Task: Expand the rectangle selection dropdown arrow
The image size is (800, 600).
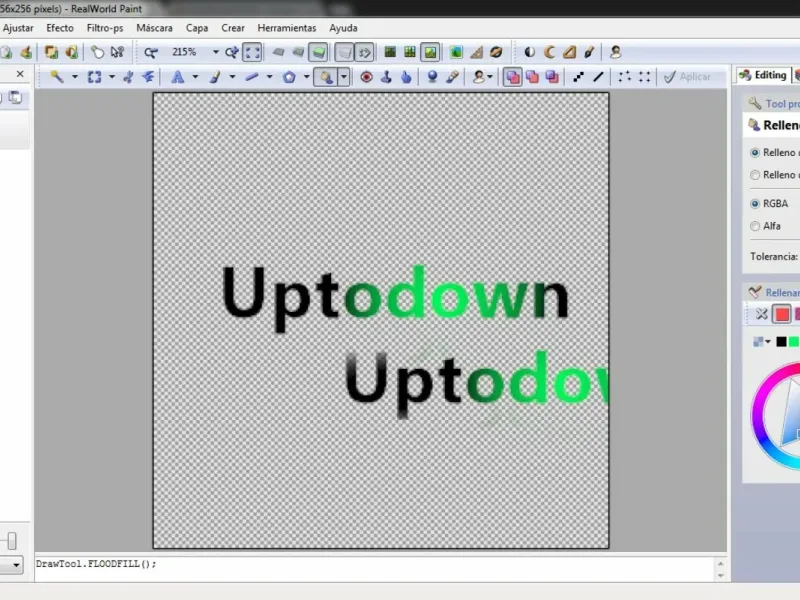Action: [x=112, y=77]
